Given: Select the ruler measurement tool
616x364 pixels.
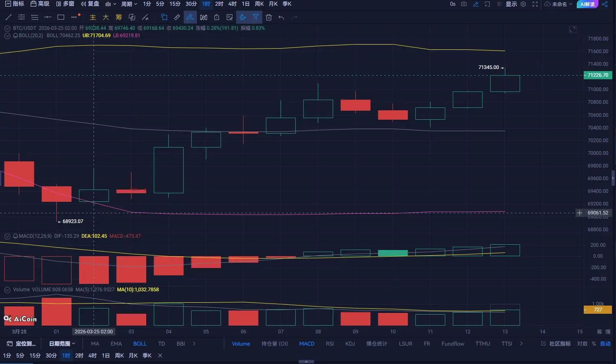Looking at the screenshot, I should pos(177,17).
